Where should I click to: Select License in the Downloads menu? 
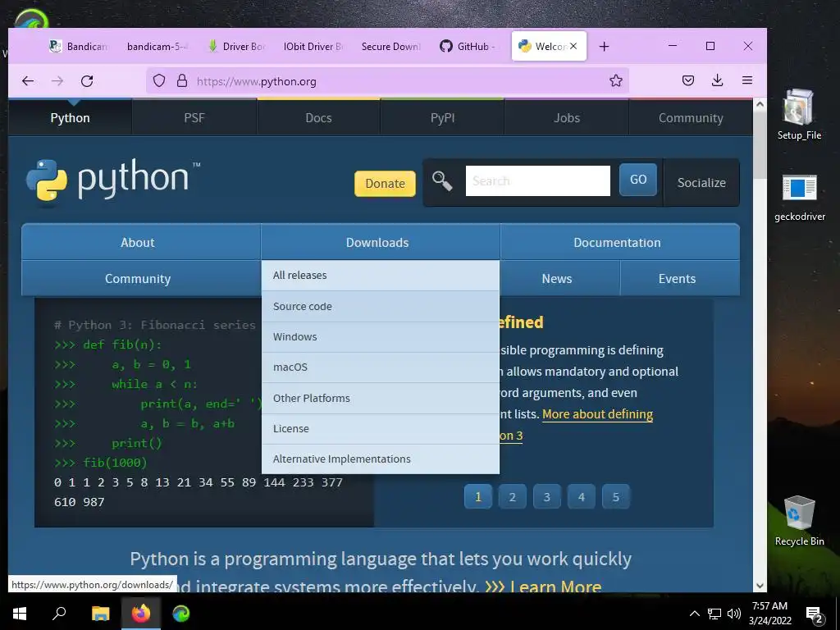click(x=381, y=428)
